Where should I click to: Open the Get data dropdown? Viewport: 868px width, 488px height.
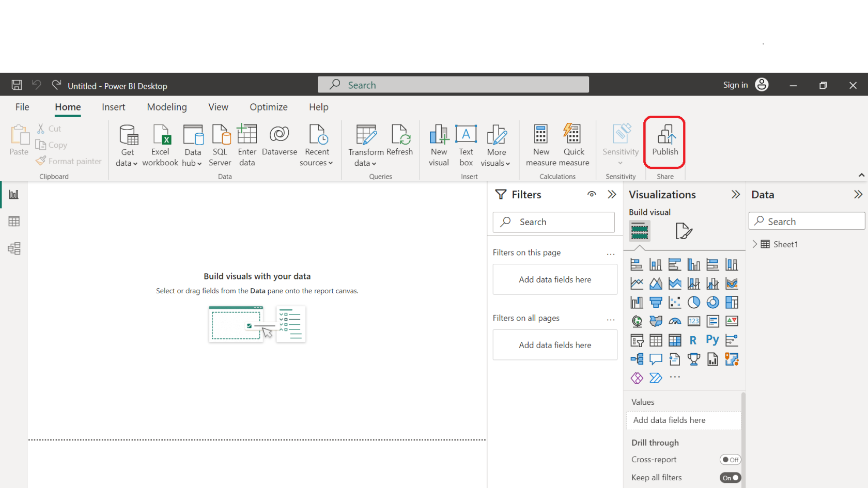(x=127, y=158)
